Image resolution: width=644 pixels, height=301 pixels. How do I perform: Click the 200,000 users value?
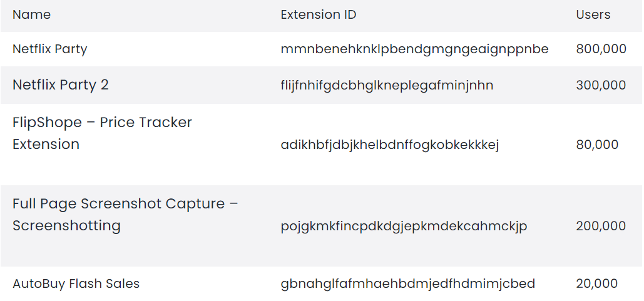click(601, 226)
